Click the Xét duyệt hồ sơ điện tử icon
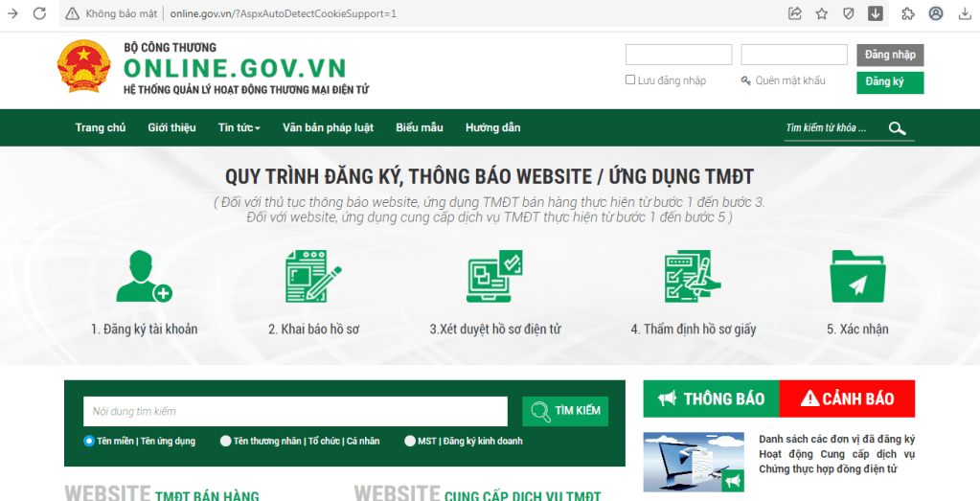Image resolution: width=980 pixels, height=501 pixels. [x=494, y=277]
